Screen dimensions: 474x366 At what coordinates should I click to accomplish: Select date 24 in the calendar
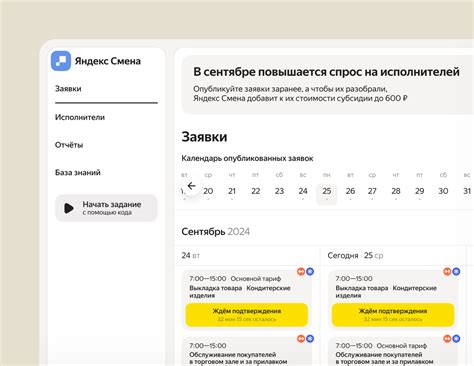(x=303, y=191)
